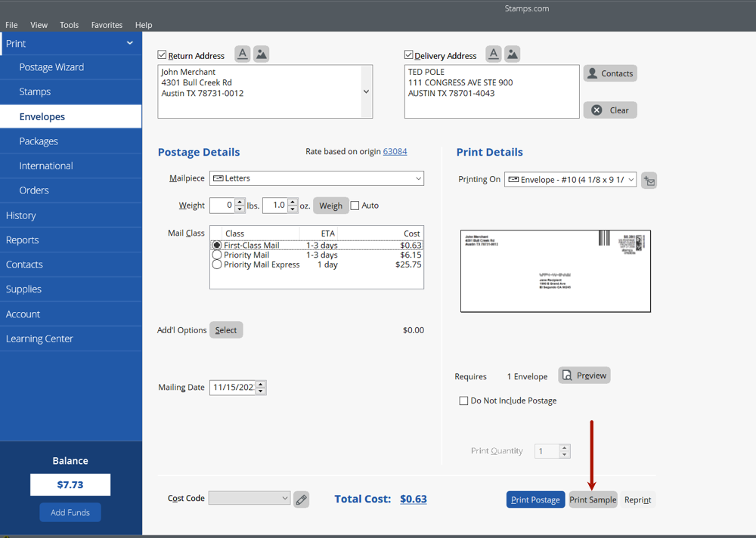Open the envelope settings icon beside Printing On
756x538 pixels.
pyautogui.click(x=649, y=181)
